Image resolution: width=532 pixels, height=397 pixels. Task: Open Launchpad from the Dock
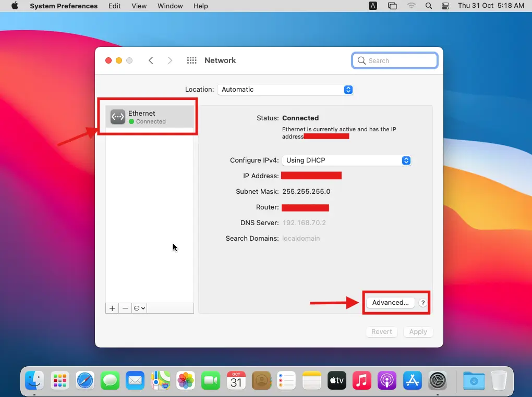pos(59,380)
